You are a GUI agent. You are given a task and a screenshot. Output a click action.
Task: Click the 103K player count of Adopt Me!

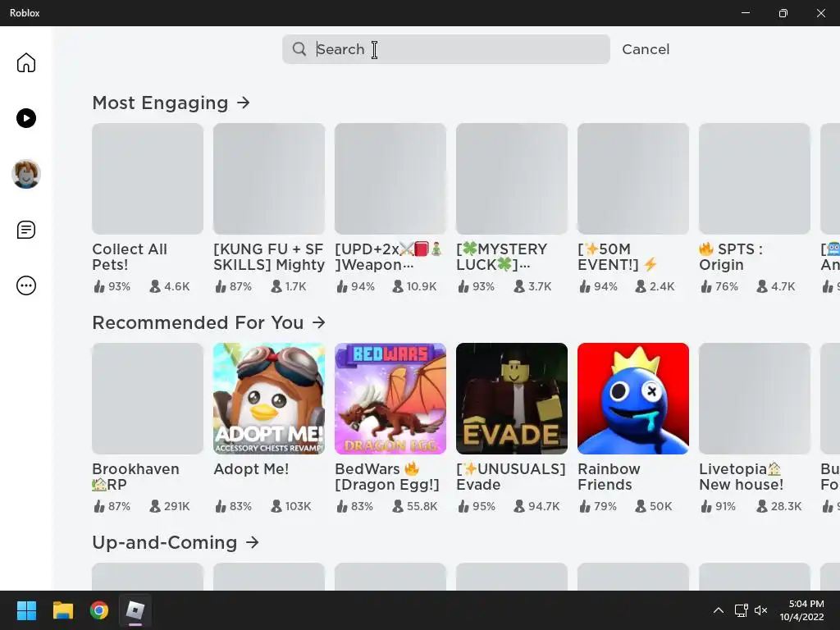click(291, 506)
